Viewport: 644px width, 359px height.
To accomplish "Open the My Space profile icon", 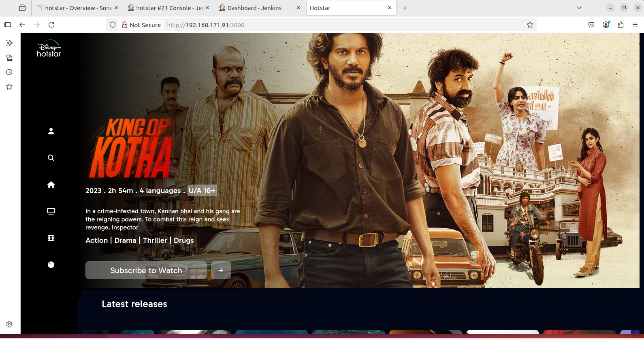I will coord(51,131).
